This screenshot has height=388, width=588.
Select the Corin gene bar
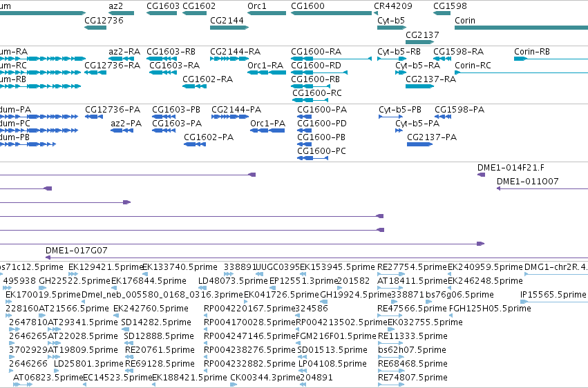pyautogui.click(x=521, y=28)
